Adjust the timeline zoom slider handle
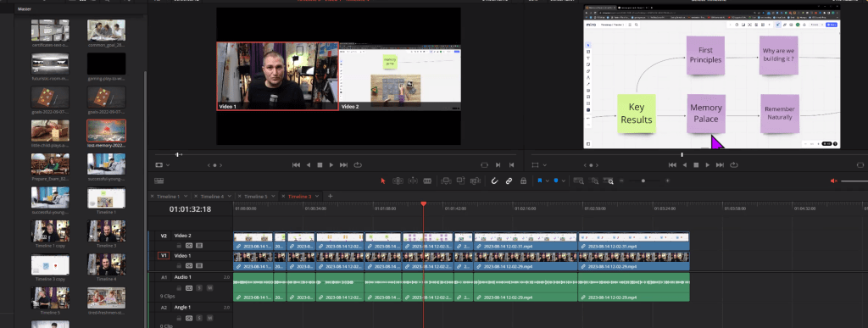The width and height of the screenshot is (868, 328). [643, 181]
